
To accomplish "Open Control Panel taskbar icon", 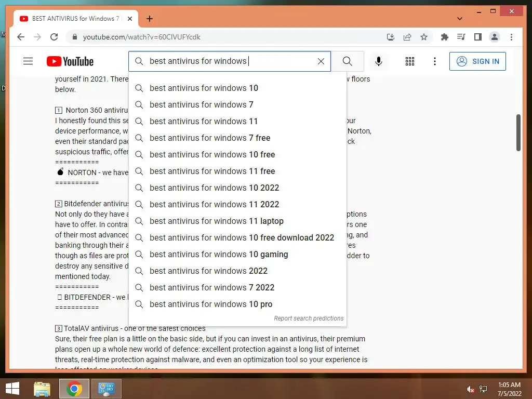I will click(106, 389).
